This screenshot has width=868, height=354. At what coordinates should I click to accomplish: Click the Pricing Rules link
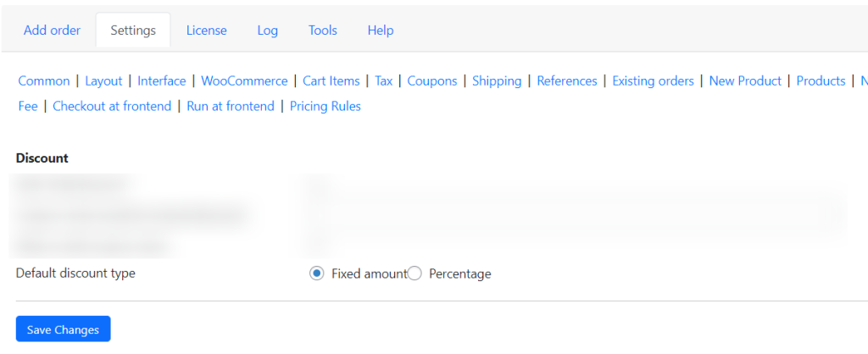[325, 106]
